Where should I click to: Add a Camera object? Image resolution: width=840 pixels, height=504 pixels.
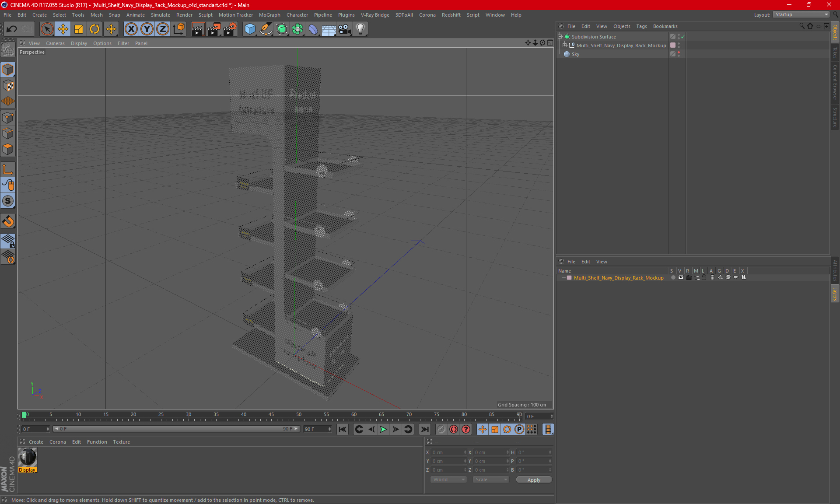click(x=345, y=29)
